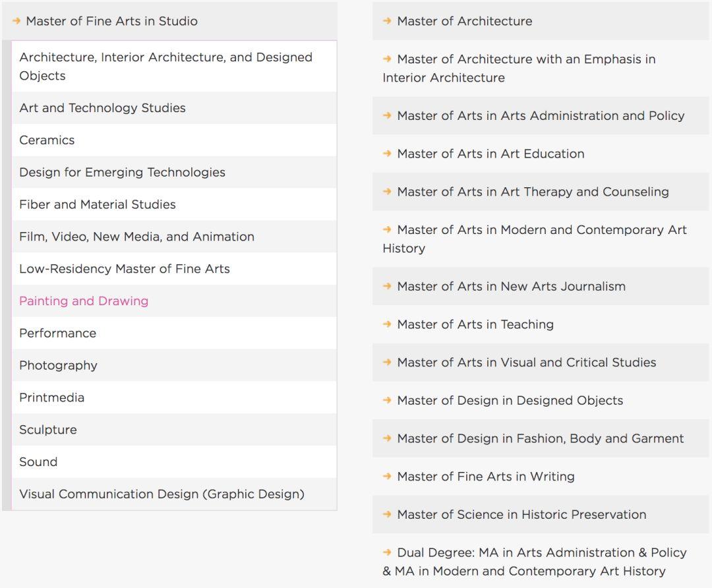Image resolution: width=712 pixels, height=588 pixels.
Task: Select Master of Arts in Arts Administration and Policy
Action: click(x=541, y=116)
